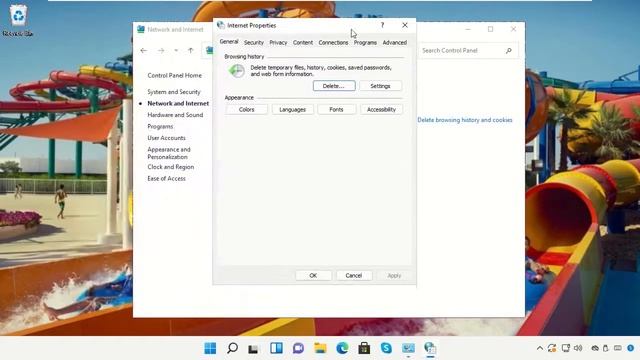
Task: Click Control Panel back arrow
Action: [143, 50]
